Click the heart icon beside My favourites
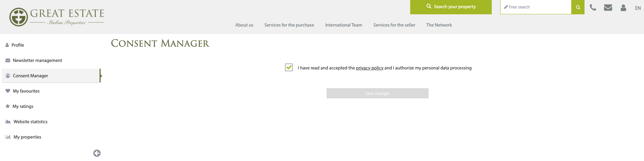The image size is (644, 161). tap(8, 91)
